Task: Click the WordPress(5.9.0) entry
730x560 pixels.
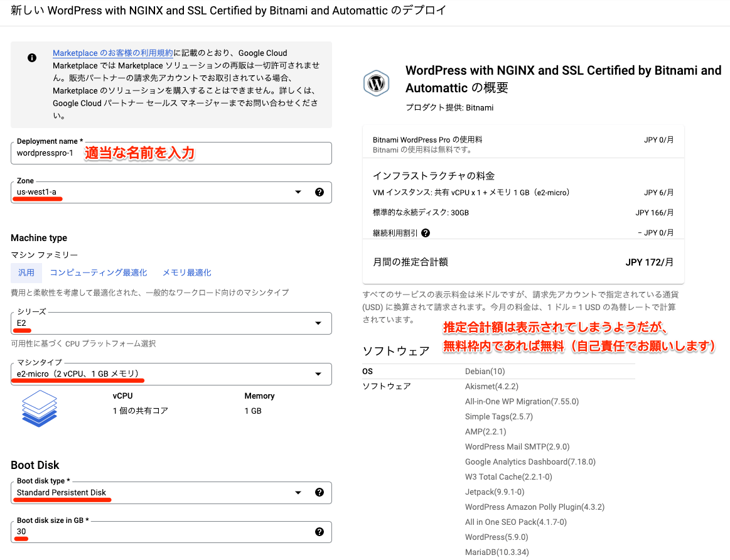Action: [x=497, y=537]
